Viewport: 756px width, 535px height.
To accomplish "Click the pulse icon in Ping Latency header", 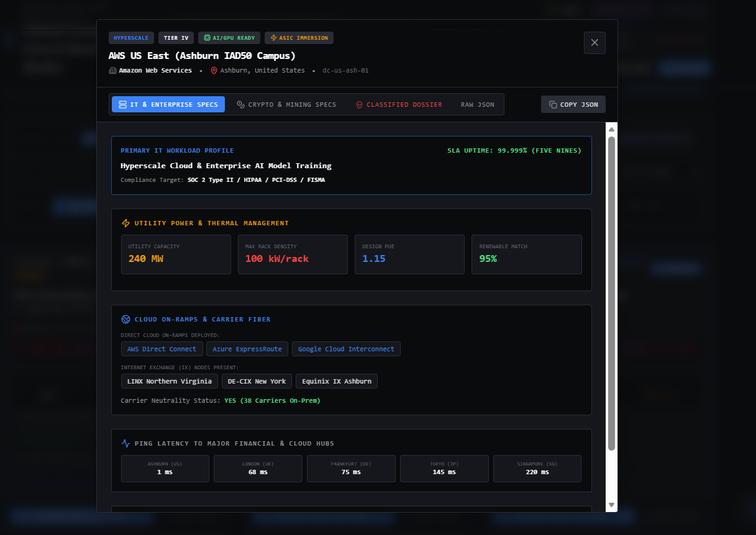I will point(126,444).
